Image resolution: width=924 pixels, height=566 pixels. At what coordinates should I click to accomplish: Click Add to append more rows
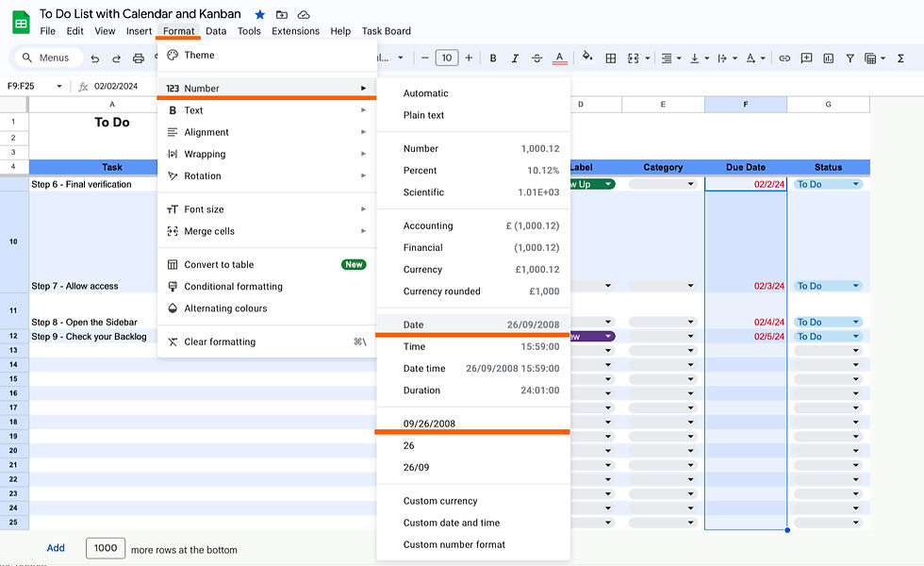pos(56,548)
